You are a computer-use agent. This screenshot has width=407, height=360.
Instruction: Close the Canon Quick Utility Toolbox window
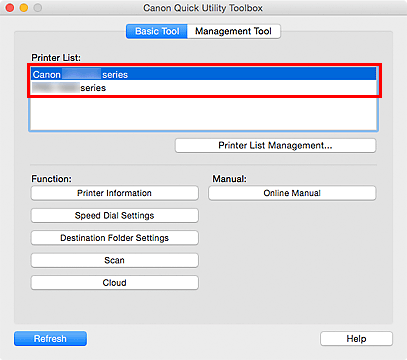10,8
